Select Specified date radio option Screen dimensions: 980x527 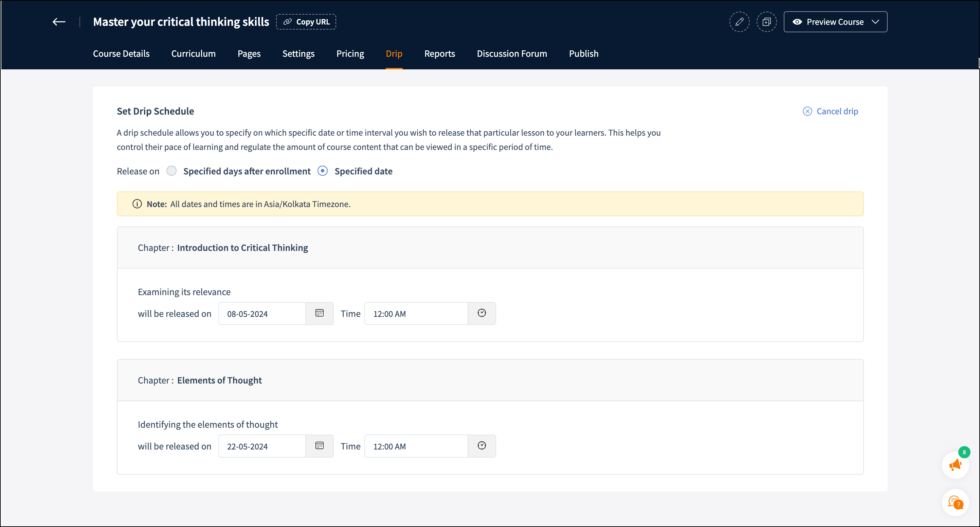point(323,171)
